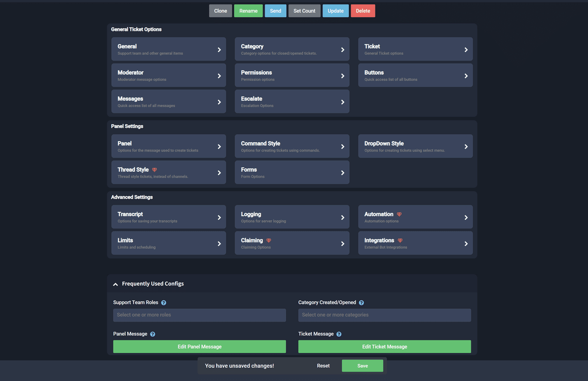
Task: Clone the current panel
Action: pos(220,10)
